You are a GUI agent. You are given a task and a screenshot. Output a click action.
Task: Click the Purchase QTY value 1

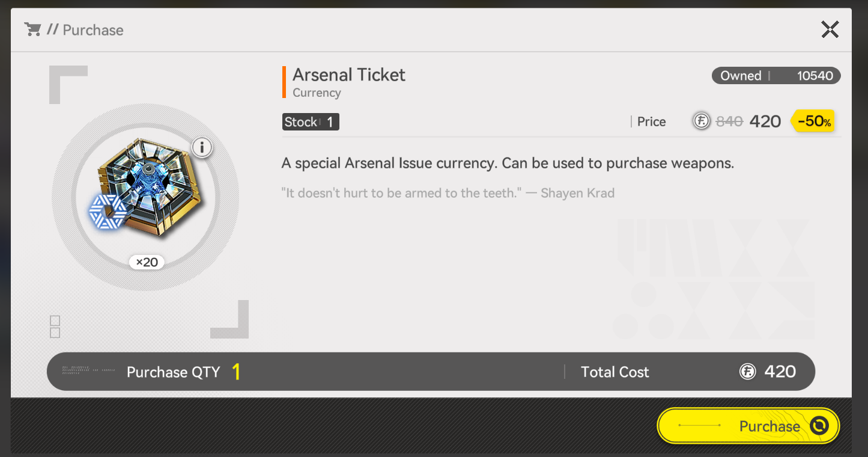pos(236,372)
